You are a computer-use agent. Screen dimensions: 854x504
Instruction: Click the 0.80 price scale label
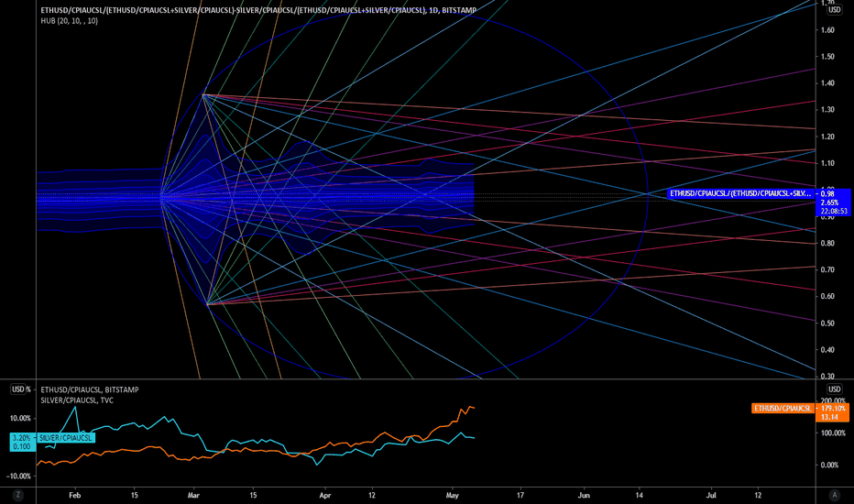(827, 243)
